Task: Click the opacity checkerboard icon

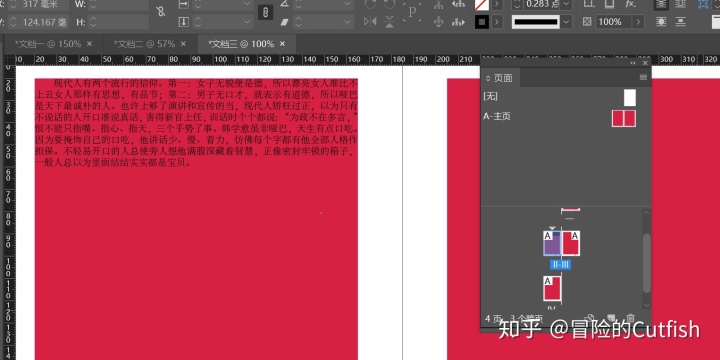Action: coord(587,22)
